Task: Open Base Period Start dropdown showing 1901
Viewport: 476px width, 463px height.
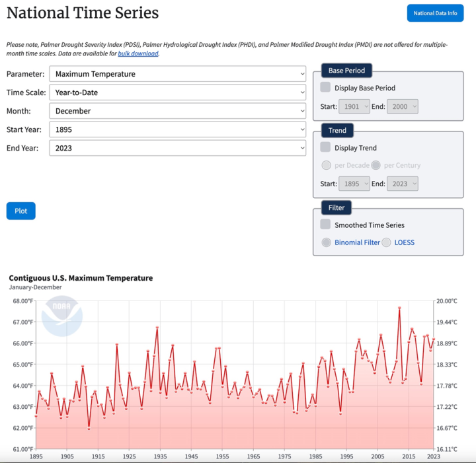Action: click(x=354, y=106)
